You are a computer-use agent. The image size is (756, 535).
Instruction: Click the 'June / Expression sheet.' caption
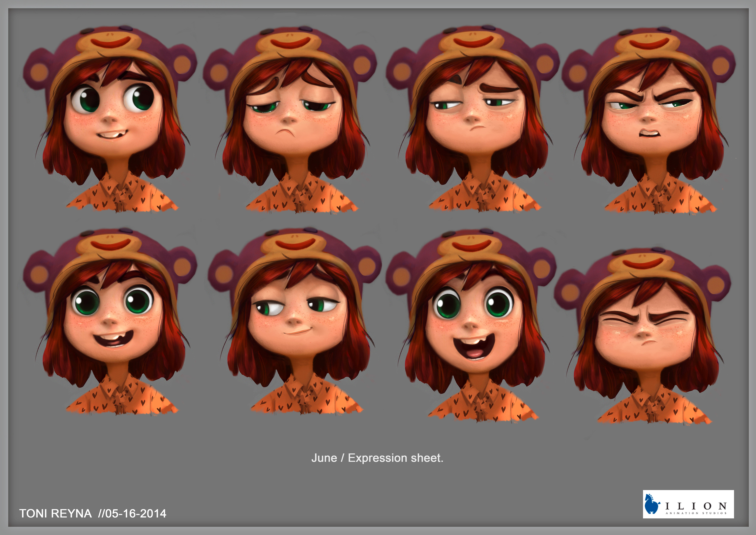point(377,458)
